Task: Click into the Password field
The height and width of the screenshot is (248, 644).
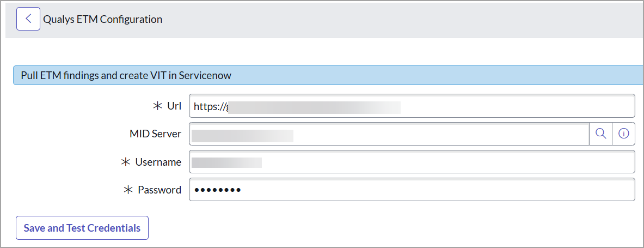Action: click(x=436, y=190)
